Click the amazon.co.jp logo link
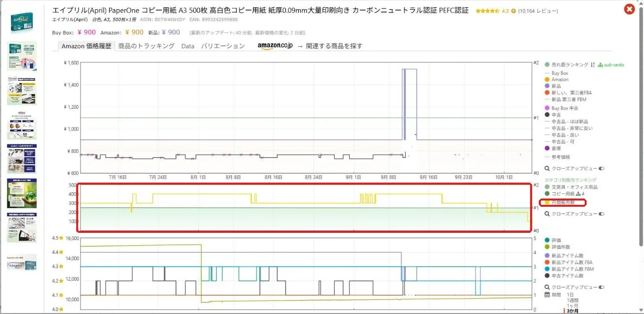This screenshot has height=314, width=644. click(275, 46)
